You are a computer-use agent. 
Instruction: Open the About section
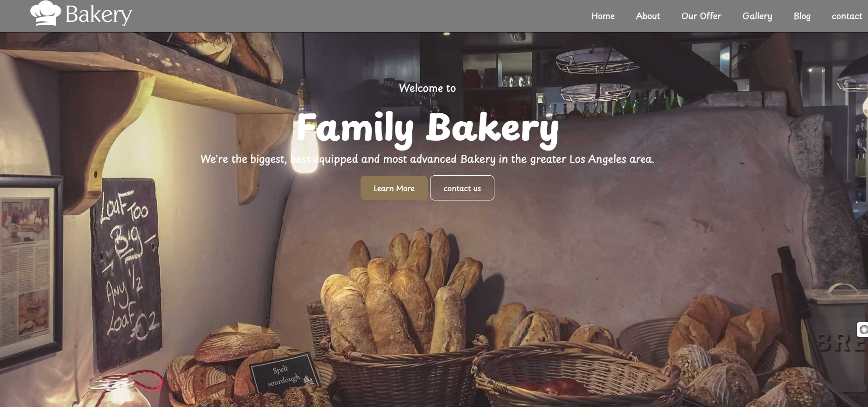(648, 16)
